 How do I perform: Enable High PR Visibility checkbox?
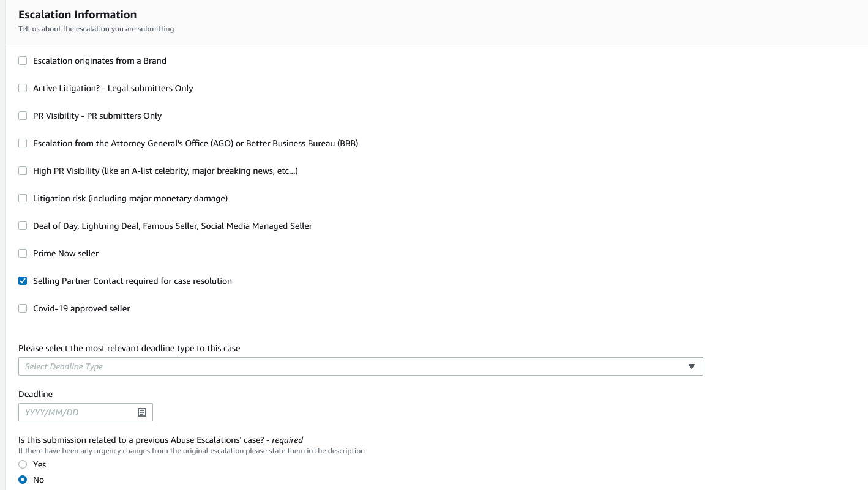pos(23,171)
